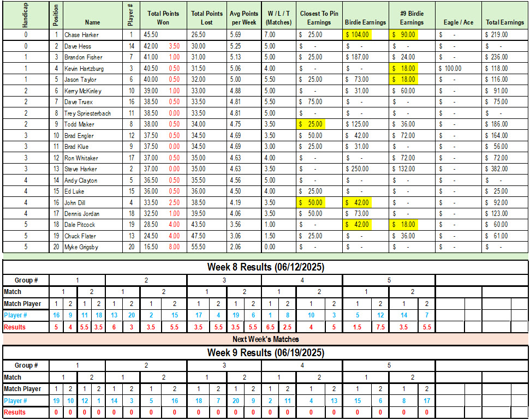
Task: Click the Myke Grigsby name cell
Action: (91, 247)
